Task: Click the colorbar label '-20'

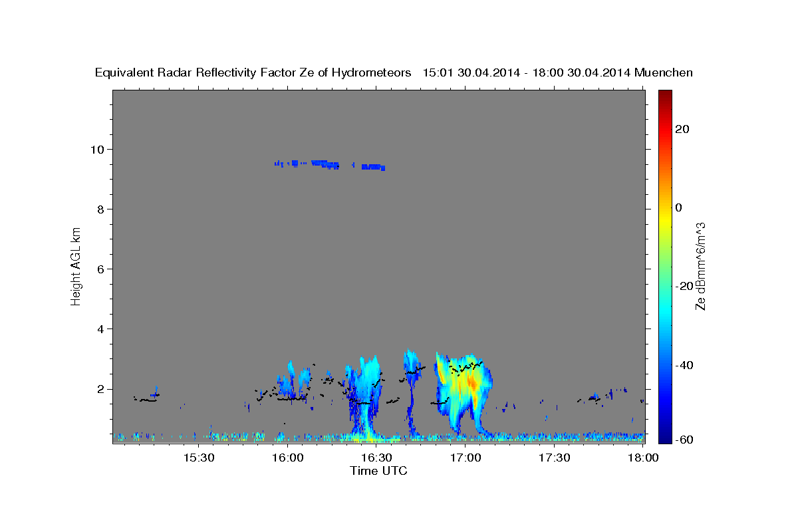Action: click(x=684, y=286)
